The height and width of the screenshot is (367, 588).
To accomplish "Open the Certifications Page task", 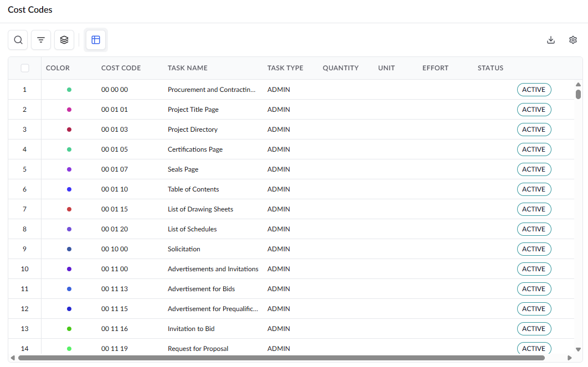I will pyautogui.click(x=195, y=149).
